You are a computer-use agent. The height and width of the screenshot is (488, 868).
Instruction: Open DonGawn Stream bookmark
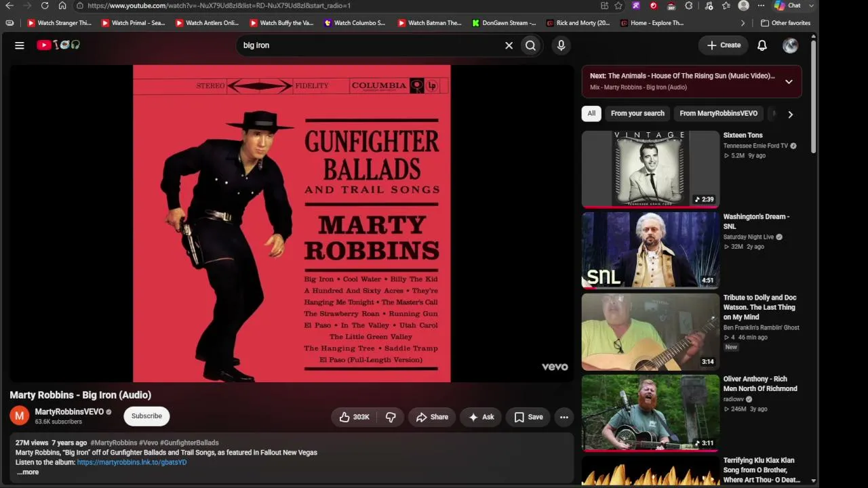[504, 23]
